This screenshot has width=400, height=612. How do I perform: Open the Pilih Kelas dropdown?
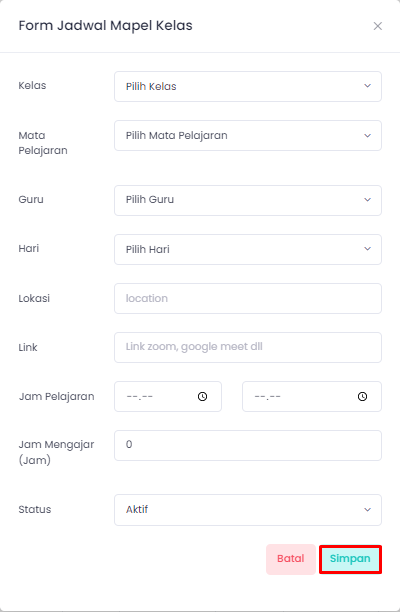(x=248, y=86)
